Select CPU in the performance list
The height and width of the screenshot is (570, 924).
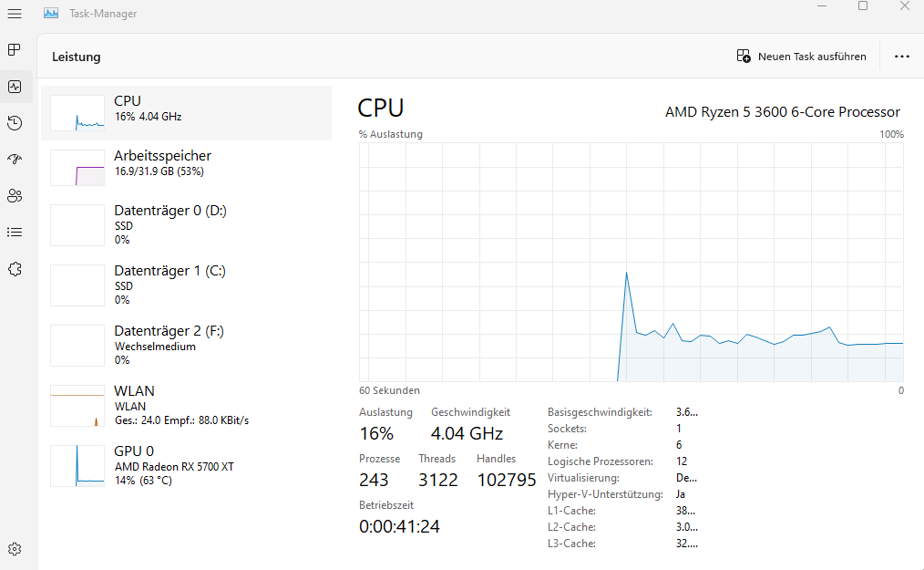[187, 113]
